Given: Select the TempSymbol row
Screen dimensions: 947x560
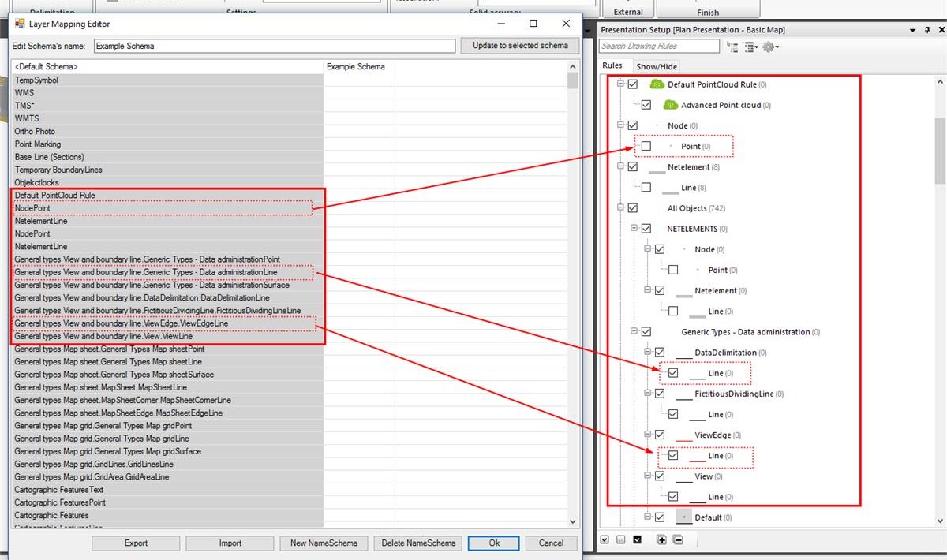Looking at the screenshot, I should [x=167, y=80].
